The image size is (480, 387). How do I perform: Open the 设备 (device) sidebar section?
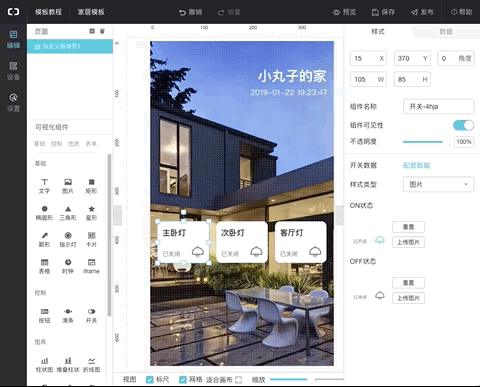[x=13, y=71]
